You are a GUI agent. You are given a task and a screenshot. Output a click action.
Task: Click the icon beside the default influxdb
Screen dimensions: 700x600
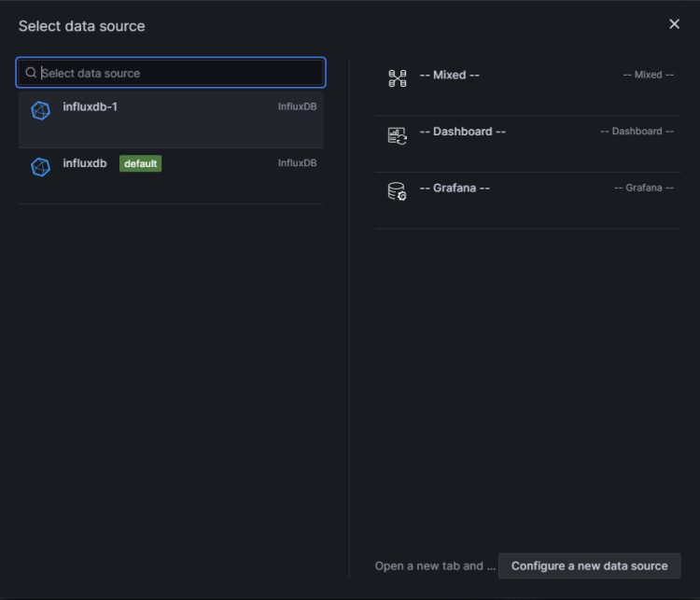tap(40, 167)
